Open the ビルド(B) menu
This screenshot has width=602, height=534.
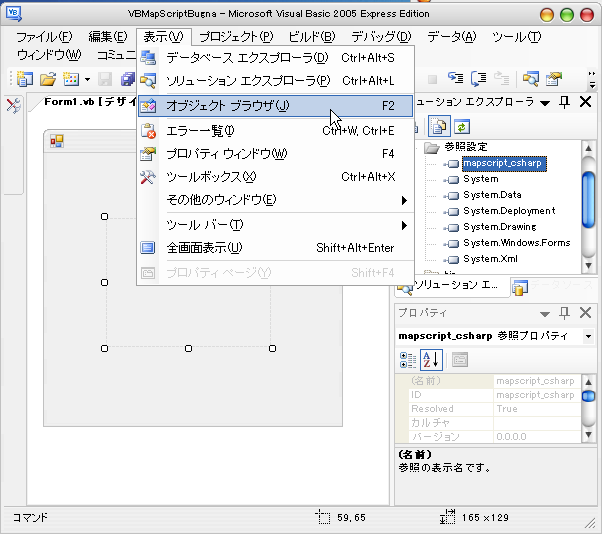(312, 37)
